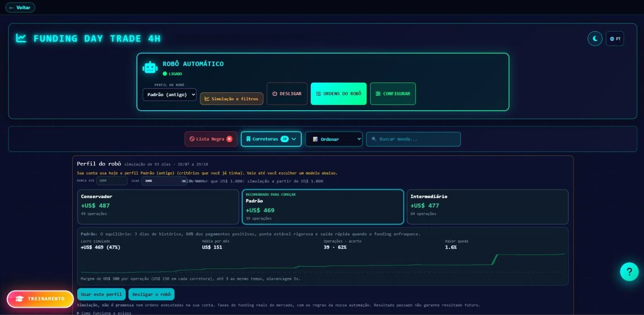Click the "US$ 151" monthly average value
Screen dimensions: 644x315
pyautogui.click(x=212, y=247)
